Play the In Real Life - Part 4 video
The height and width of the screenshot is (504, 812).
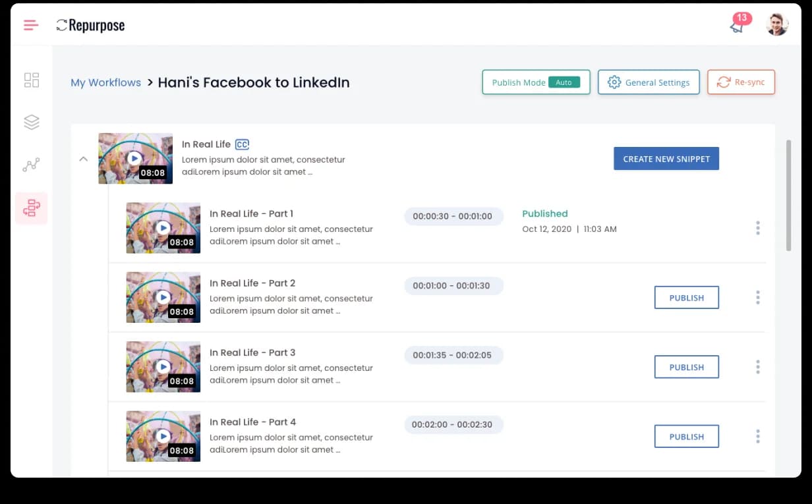coord(163,436)
